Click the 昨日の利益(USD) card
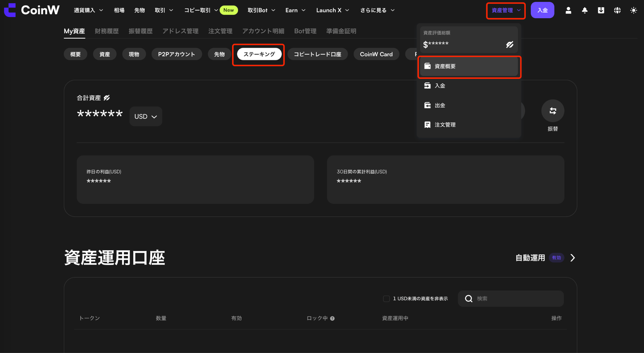 coord(195,180)
